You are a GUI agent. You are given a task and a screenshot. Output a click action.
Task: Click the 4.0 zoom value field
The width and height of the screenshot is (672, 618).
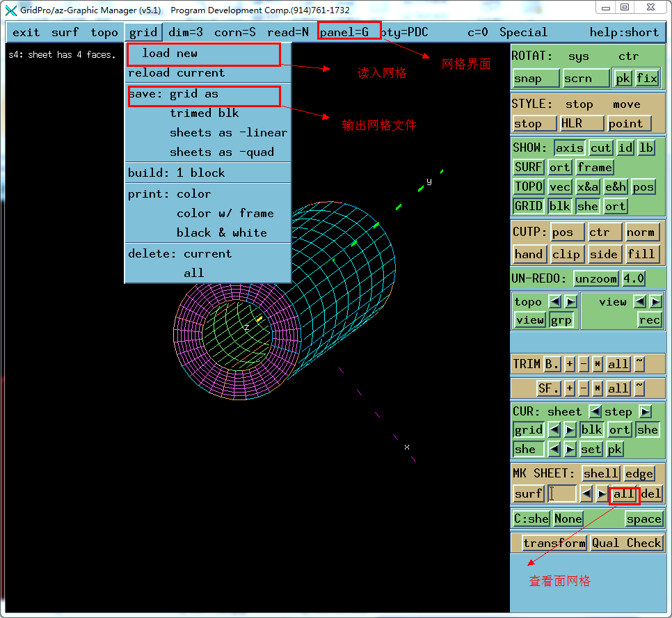pyautogui.click(x=634, y=278)
